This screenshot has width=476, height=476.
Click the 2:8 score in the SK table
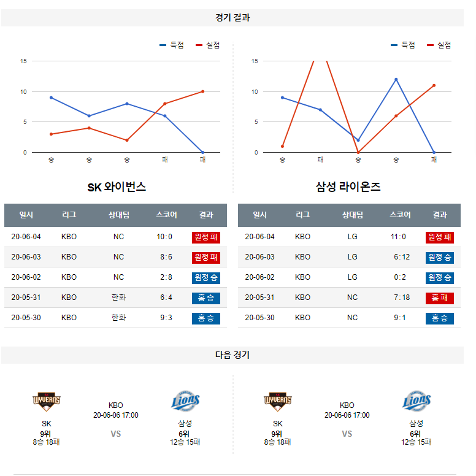click(x=166, y=277)
